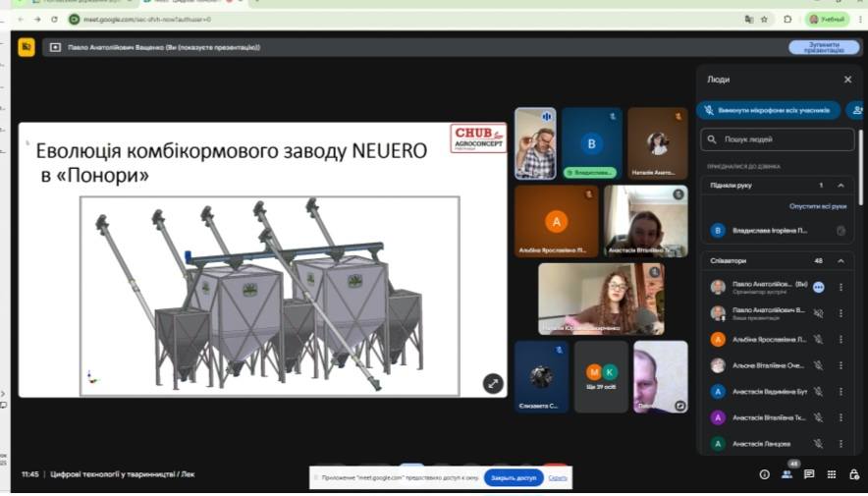Collapse the Співавтори participants list
Screen dimensions: 868x496
(841, 260)
